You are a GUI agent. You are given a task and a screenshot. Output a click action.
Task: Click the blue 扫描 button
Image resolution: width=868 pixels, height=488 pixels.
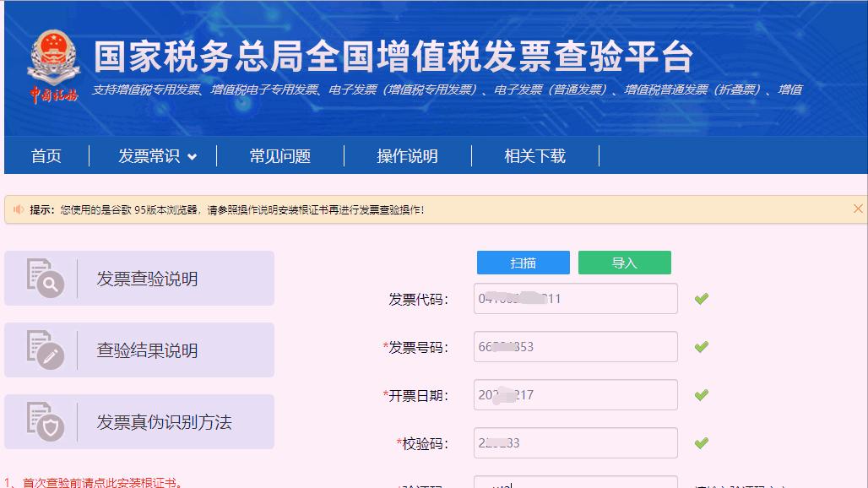coord(523,263)
